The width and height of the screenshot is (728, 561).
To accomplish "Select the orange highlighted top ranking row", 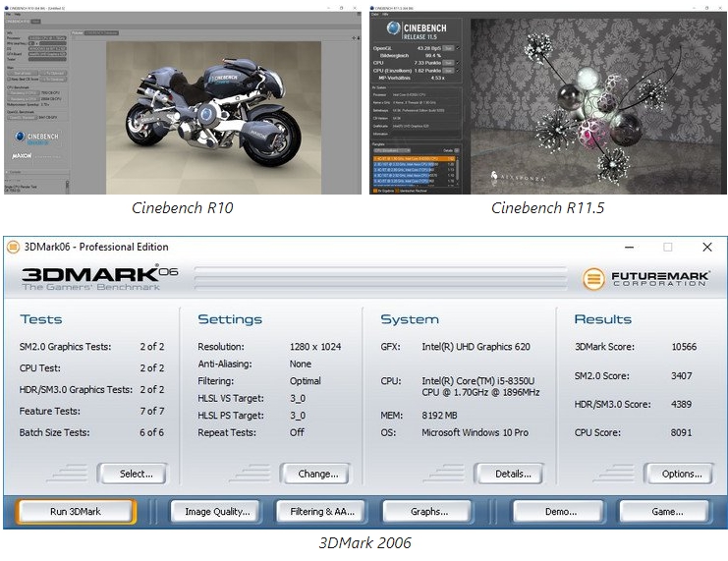I will (415, 158).
